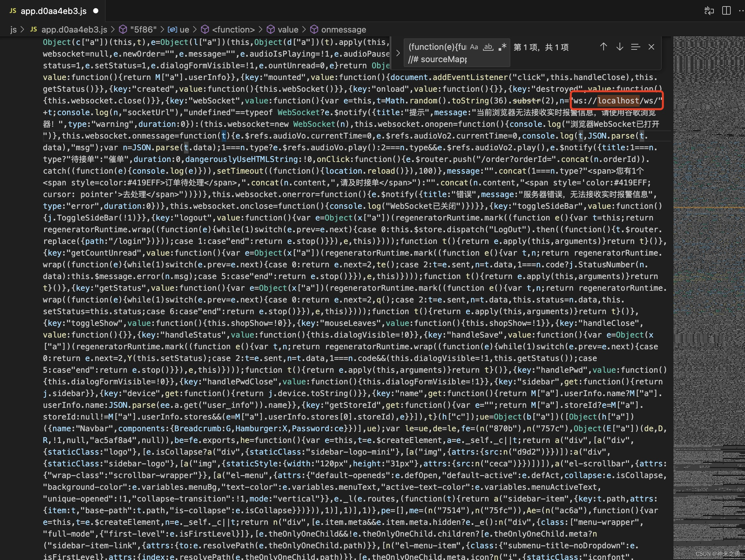Select app.d0aa4eb3.js editor tab

pos(53,11)
